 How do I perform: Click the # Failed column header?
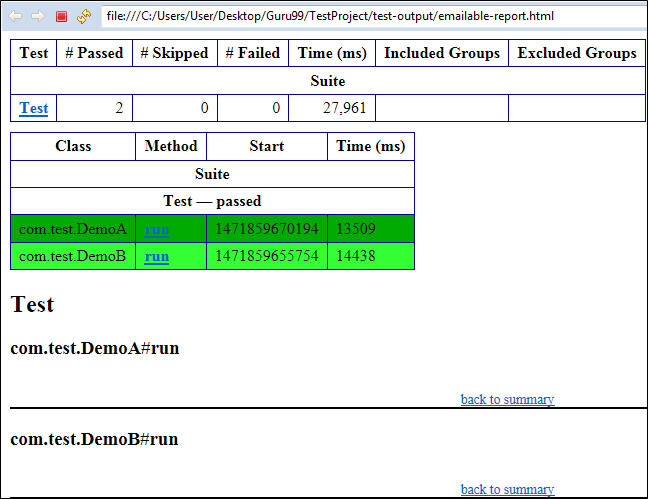point(252,53)
